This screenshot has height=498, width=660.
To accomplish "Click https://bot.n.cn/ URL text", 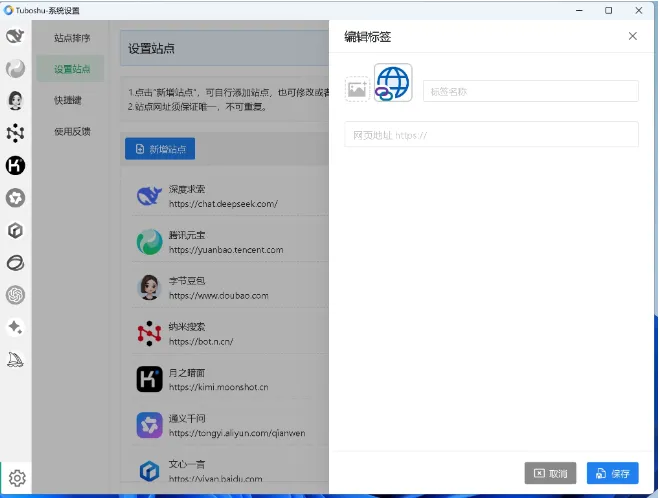I will (x=201, y=341).
